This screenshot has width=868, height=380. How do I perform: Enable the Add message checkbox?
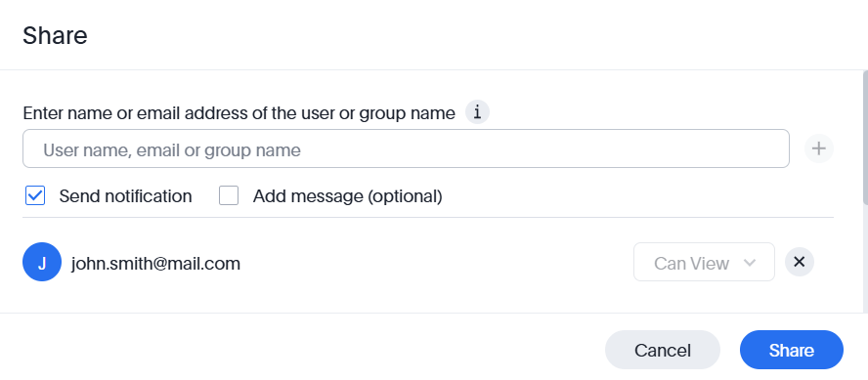(229, 195)
